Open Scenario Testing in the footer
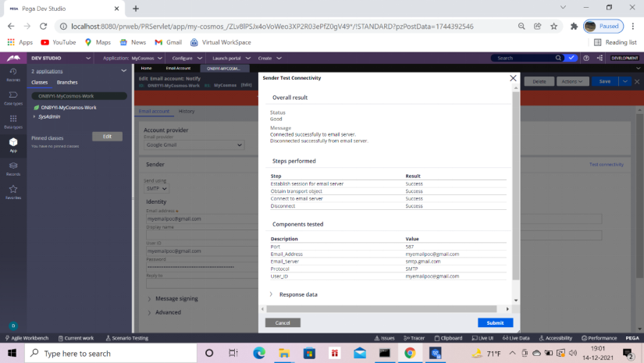This screenshot has width=644, height=363. pyautogui.click(x=127, y=338)
